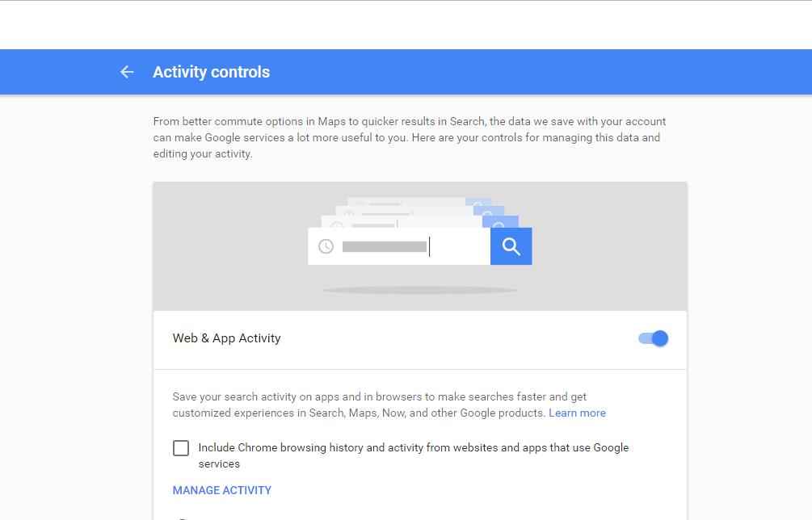812x520 pixels.
Task: Click the clock icon in the illustrated search bar
Action: (x=326, y=246)
